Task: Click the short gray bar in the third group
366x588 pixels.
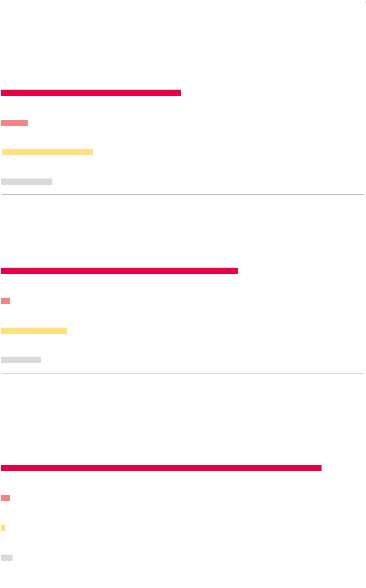Action: tap(6, 558)
